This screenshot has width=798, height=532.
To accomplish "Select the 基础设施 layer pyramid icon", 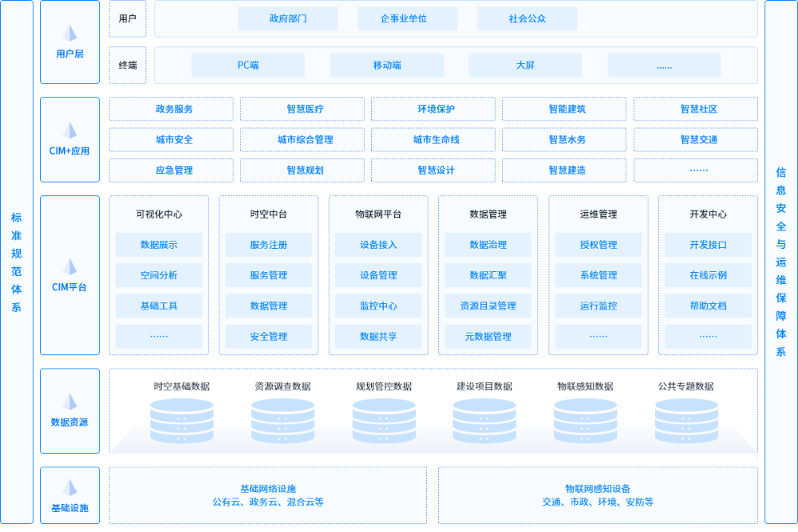I will [x=70, y=487].
